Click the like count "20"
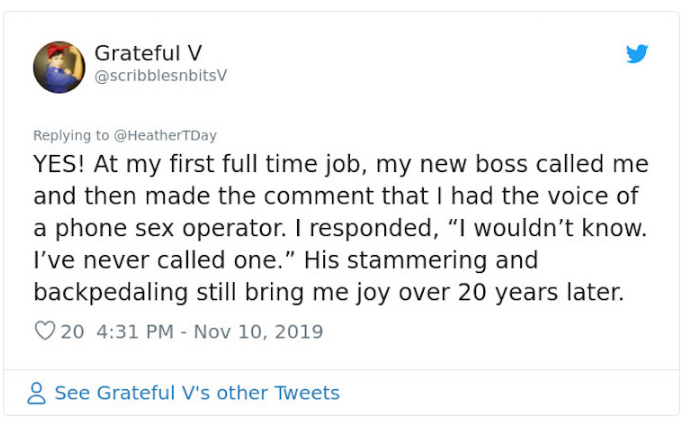Screen dimensions: 689x424 73,331
